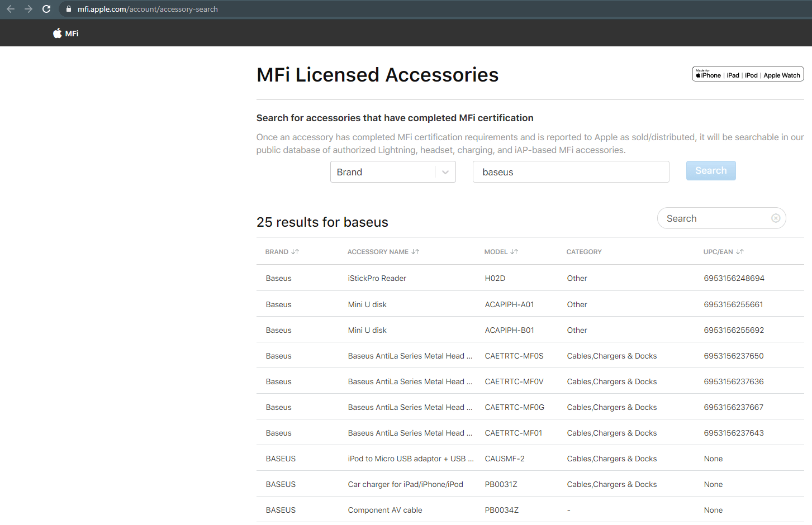812x525 pixels.
Task: Focus the search field containing baseus
Action: [571, 172]
